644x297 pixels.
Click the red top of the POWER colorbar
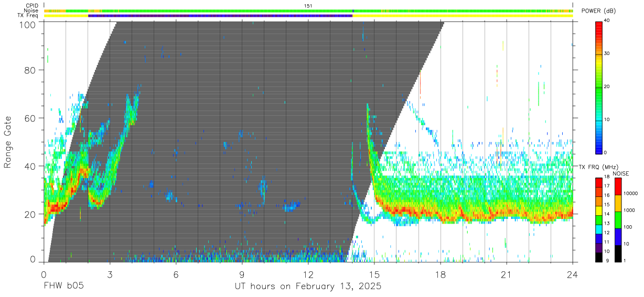click(599, 29)
